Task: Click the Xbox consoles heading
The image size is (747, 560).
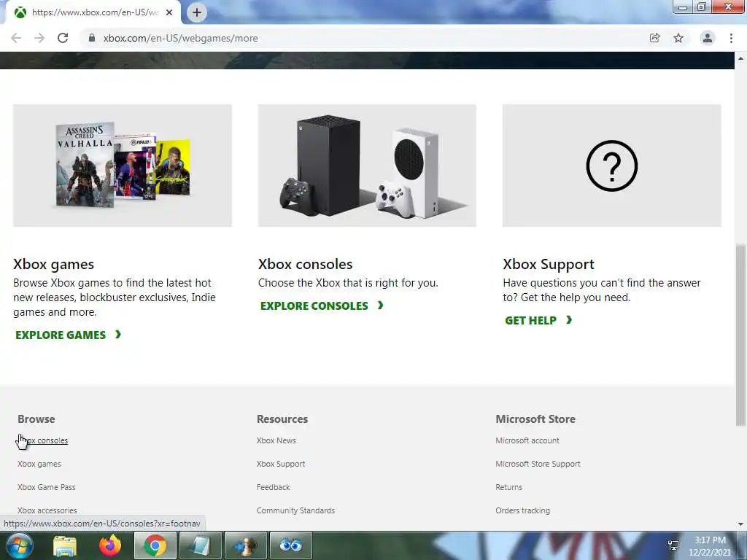Action: [x=306, y=264]
